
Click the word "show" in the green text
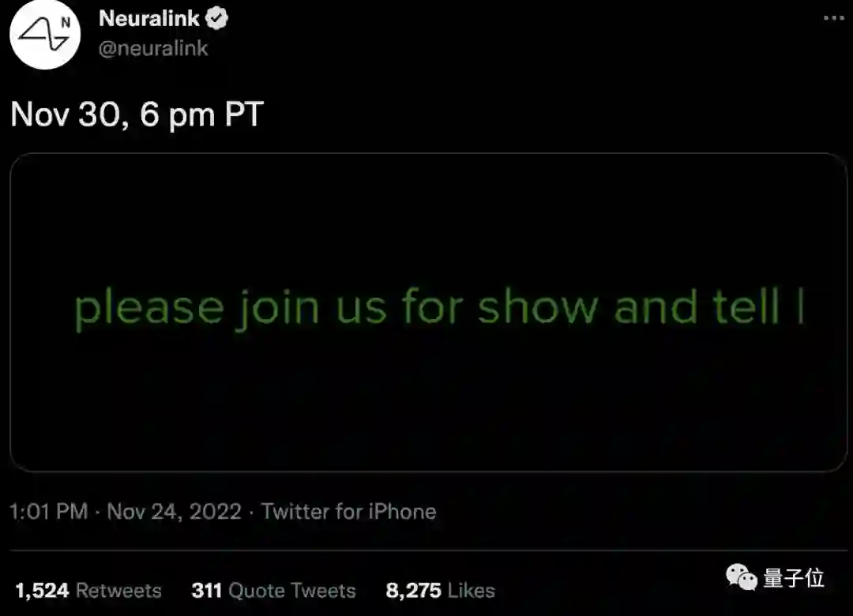coord(538,306)
